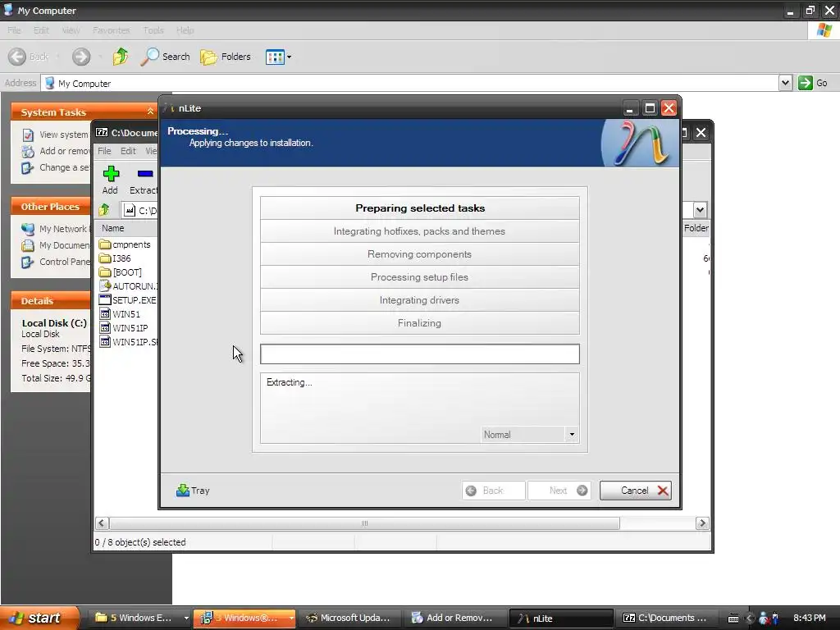Expand the Windows Explorer taskbar group
The height and width of the screenshot is (630, 840).
coord(186,618)
